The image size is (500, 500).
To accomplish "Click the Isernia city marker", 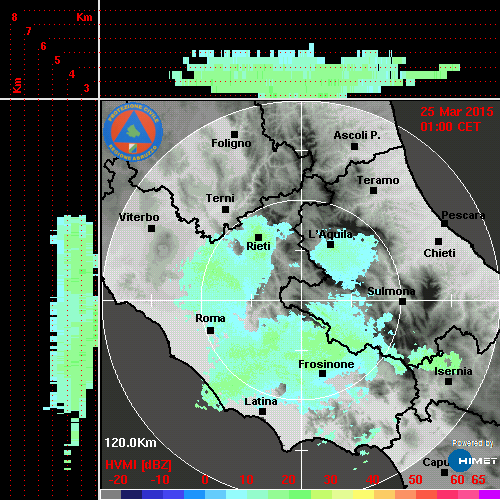I will pyautogui.click(x=449, y=381).
